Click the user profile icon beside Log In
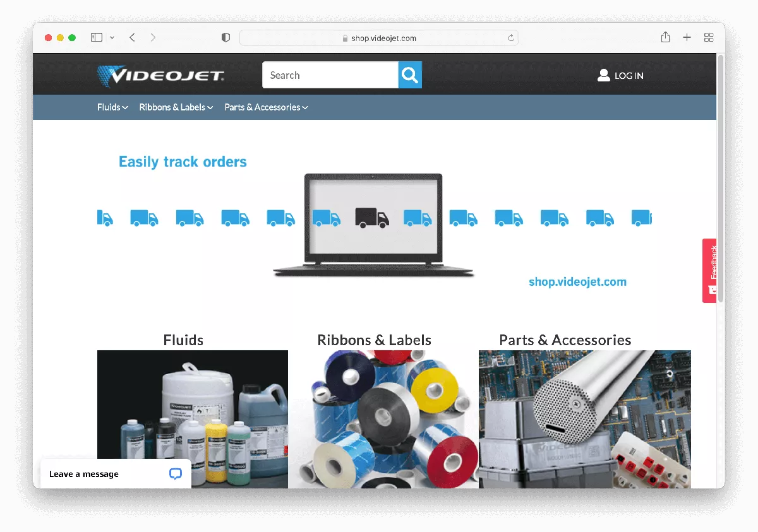This screenshot has width=758, height=532. click(603, 75)
